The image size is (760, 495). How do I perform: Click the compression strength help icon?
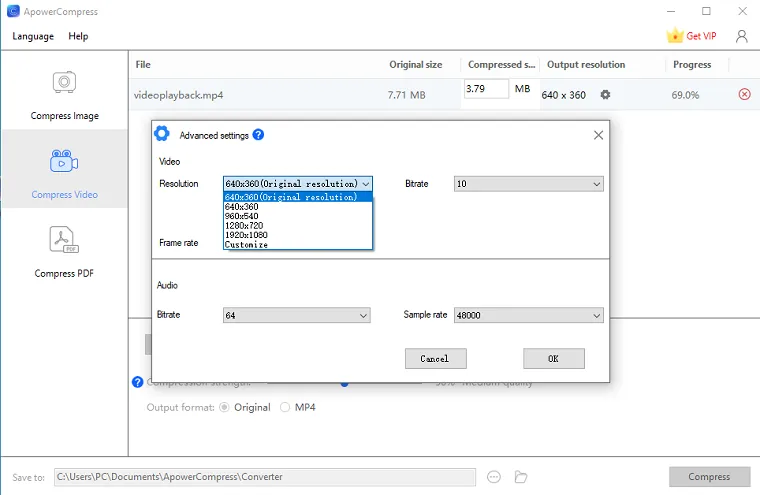[x=138, y=382]
